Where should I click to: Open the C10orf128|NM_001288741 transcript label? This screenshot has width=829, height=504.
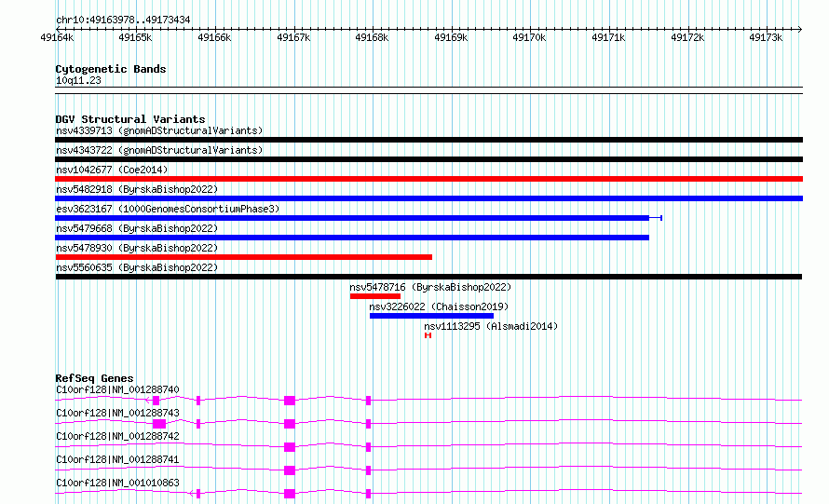point(117,459)
